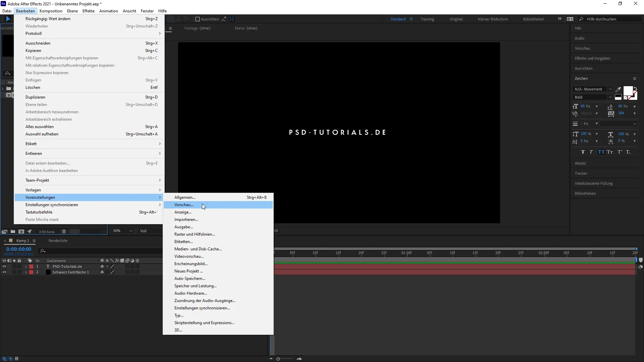Choose Medien- und Disk-Cache... entry
The height and width of the screenshot is (362, 644).
click(218, 249)
